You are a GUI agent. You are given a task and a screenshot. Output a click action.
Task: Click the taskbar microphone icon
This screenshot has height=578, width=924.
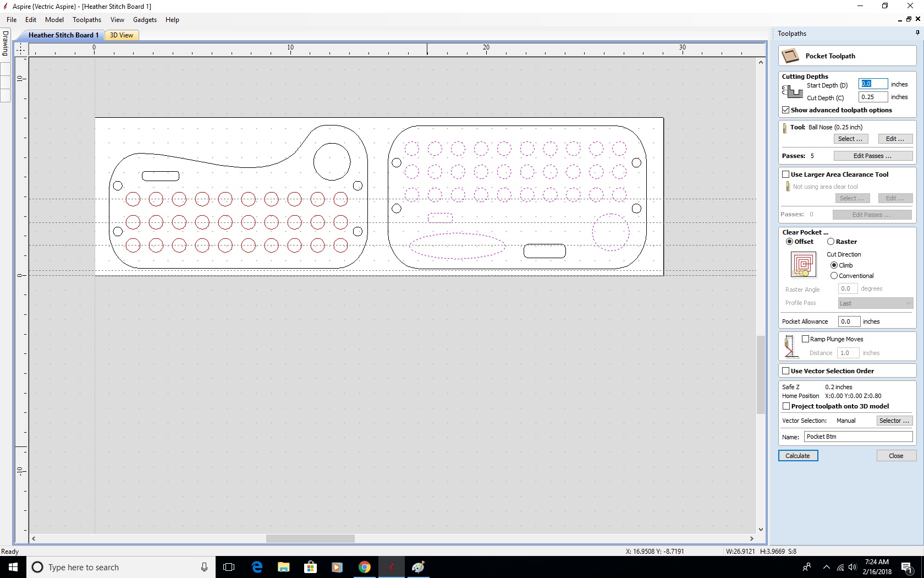tap(204, 567)
